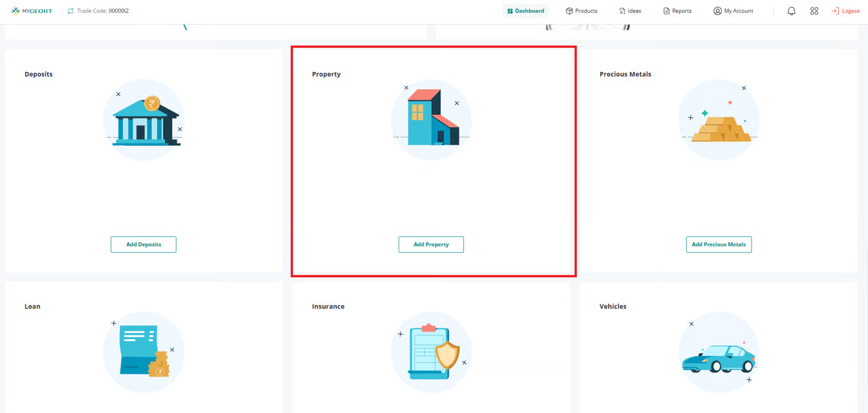Open the Products menu
The width and height of the screenshot is (868, 413).
[581, 11]
